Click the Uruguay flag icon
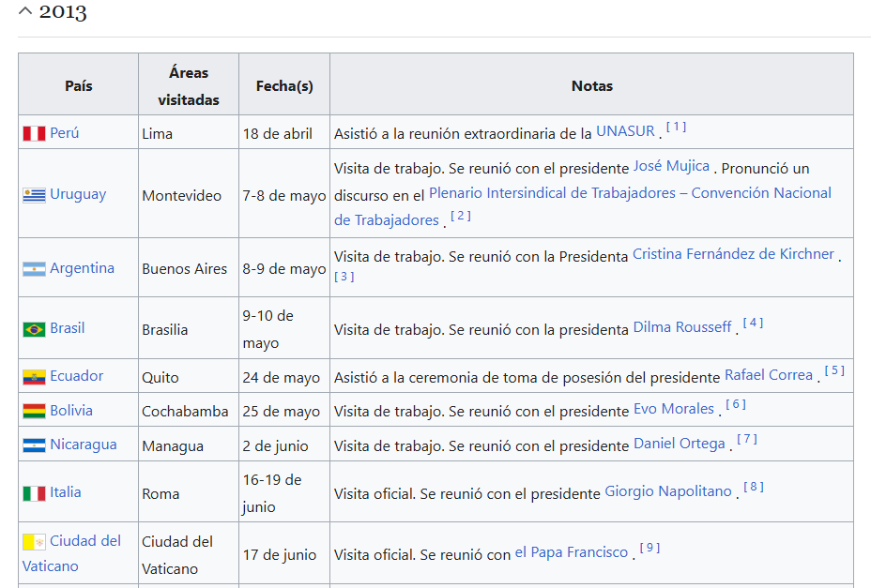Viewport: 871px width, 588px height. 34,195
